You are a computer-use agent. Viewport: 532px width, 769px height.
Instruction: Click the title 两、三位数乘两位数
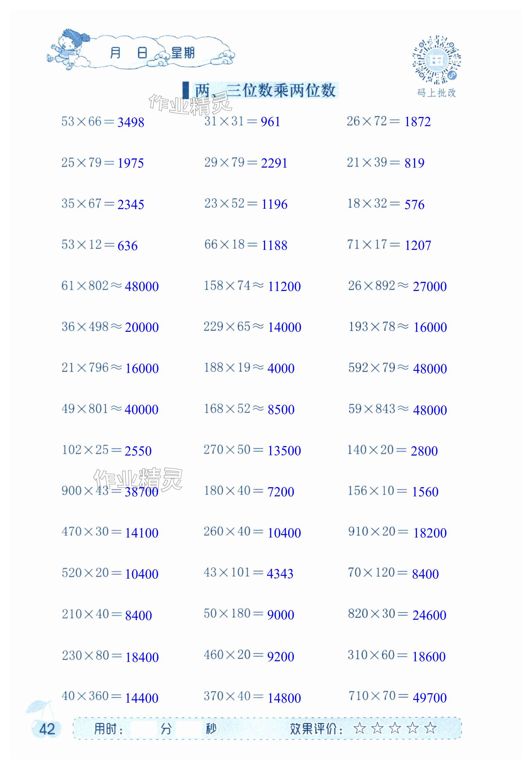coord(265,90)
